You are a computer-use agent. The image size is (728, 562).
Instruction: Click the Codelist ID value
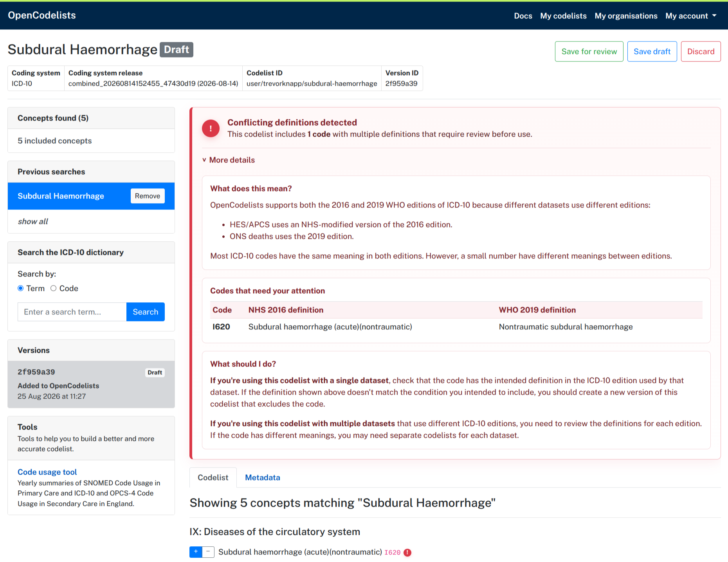(x=312, y=83)
